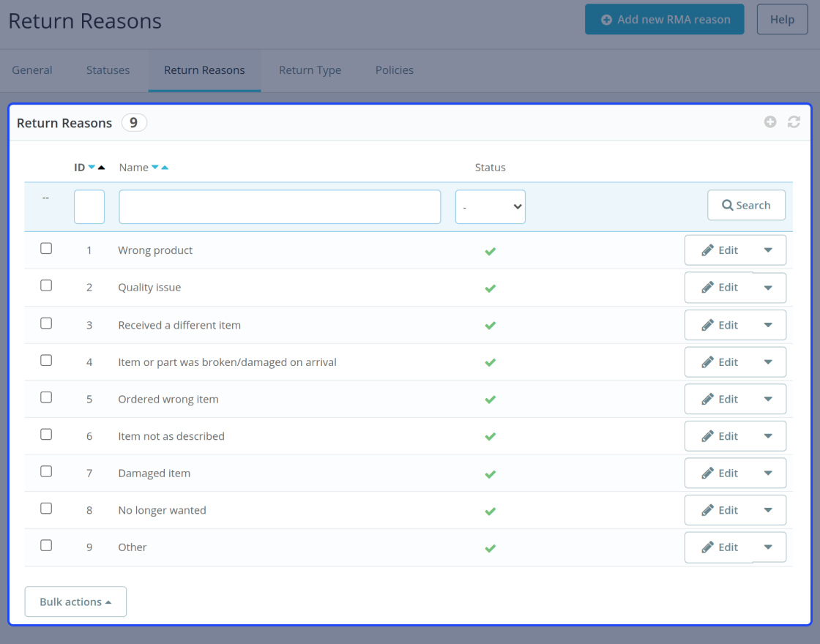The height and width of the screenshot is (644, 820).
Task: Expand actions arrow for Quality issue
Action: point(768,288)
